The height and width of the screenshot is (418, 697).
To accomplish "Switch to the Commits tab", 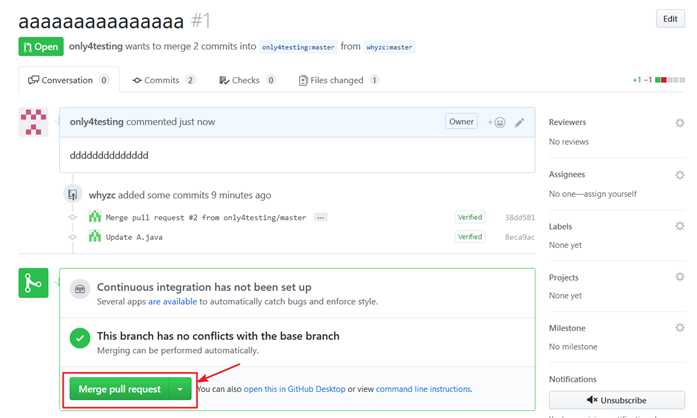I will coord(163,80).
